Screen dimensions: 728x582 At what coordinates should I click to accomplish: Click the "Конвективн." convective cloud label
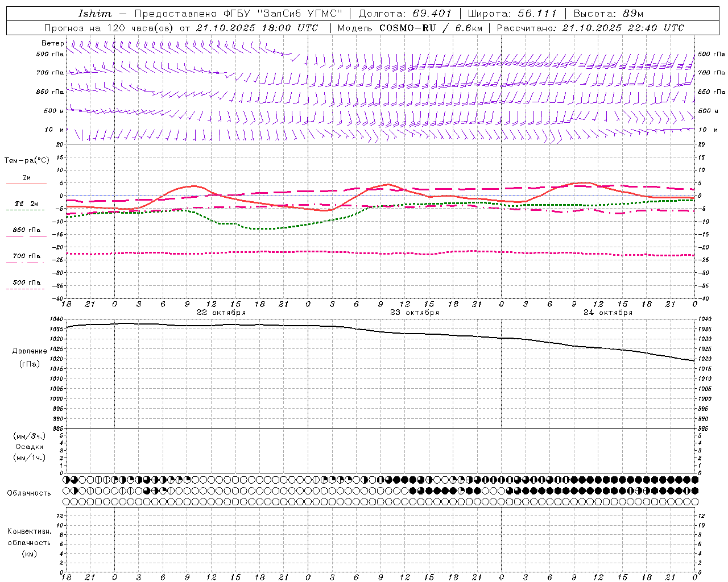coord(30,531)
